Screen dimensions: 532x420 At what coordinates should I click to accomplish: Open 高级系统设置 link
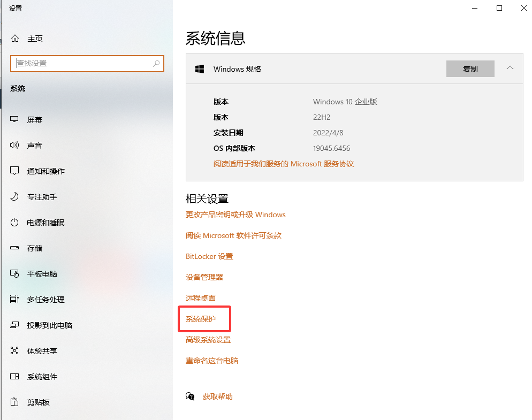point(208,340)
